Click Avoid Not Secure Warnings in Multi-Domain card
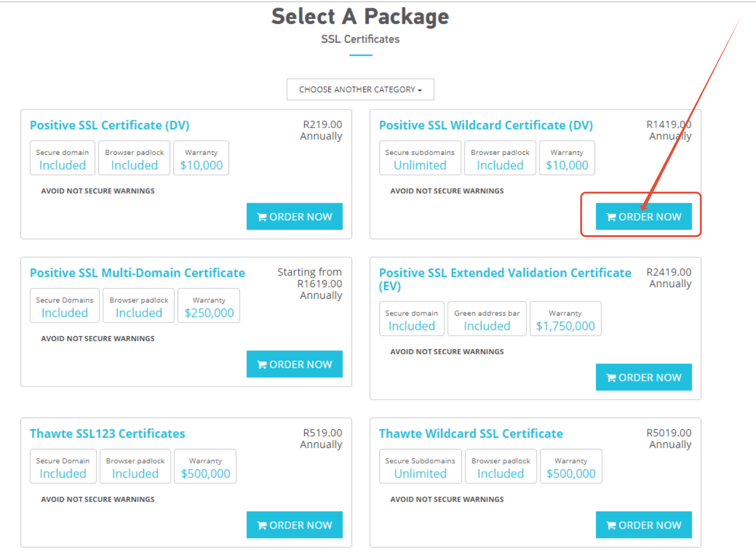This screenshot has height=555, width=756. 98,339
